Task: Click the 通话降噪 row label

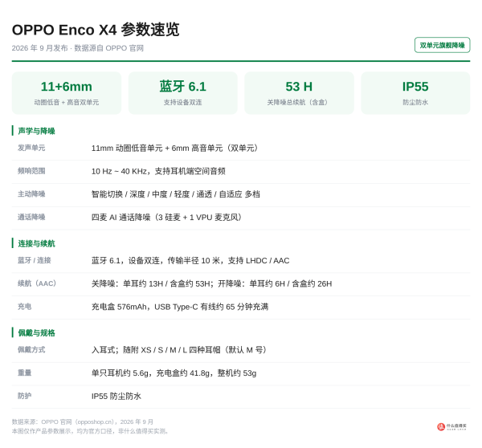Action: (x=31, y=217)
